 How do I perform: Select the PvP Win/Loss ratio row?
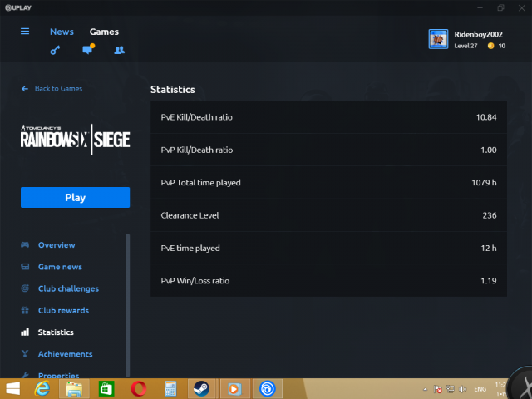click(329, 281)
